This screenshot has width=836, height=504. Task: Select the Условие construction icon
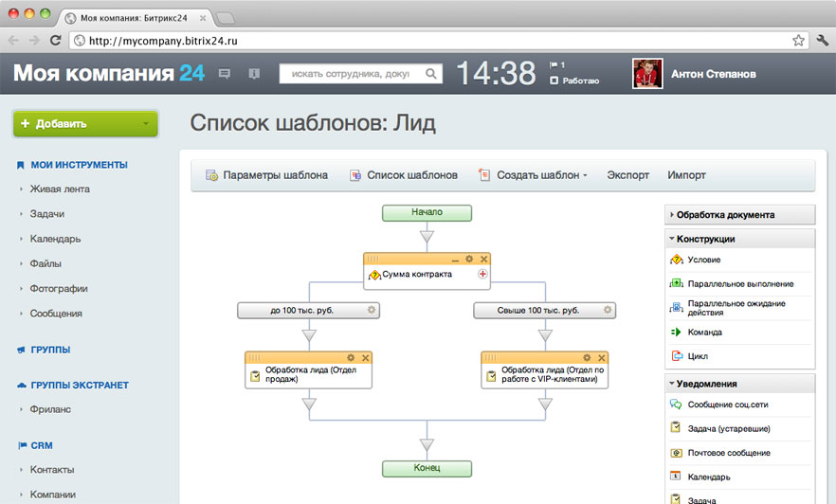(677, 260)
